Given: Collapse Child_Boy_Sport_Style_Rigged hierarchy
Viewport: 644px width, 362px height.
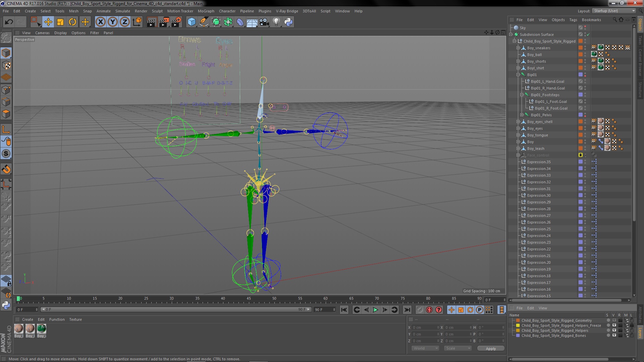Looking at the screenshot, I should pos(515,41).
